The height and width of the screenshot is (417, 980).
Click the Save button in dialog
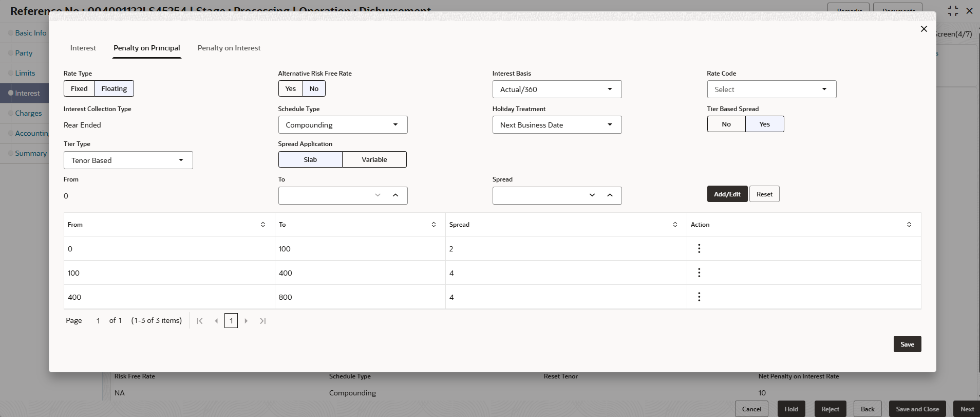tap(907, 344)
